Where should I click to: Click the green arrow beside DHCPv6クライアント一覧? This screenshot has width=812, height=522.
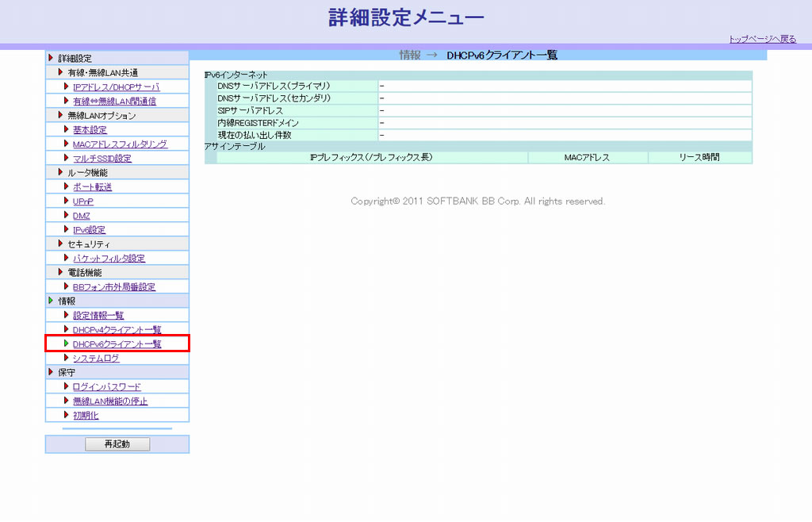coord(67,344)
